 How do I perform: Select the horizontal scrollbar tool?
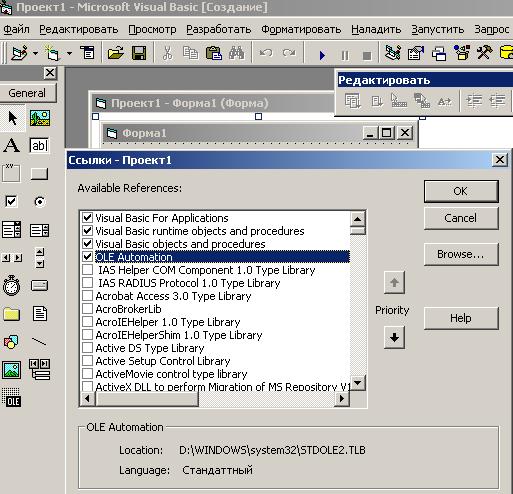(12, 258)
